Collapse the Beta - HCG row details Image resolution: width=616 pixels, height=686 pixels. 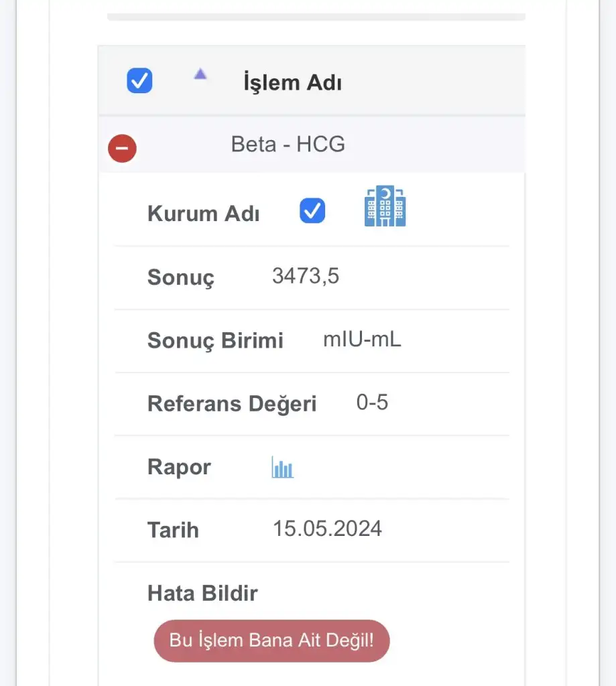(122, 149)
